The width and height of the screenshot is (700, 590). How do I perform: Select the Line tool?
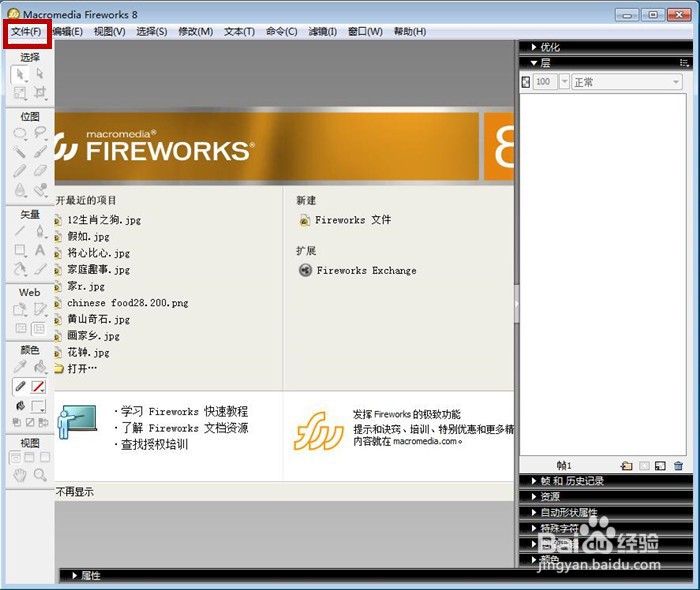[x=20, y=231]
